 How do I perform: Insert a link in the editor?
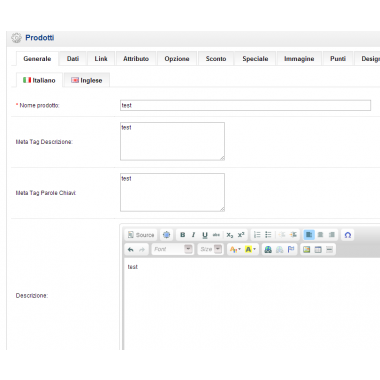pos(268,249)
